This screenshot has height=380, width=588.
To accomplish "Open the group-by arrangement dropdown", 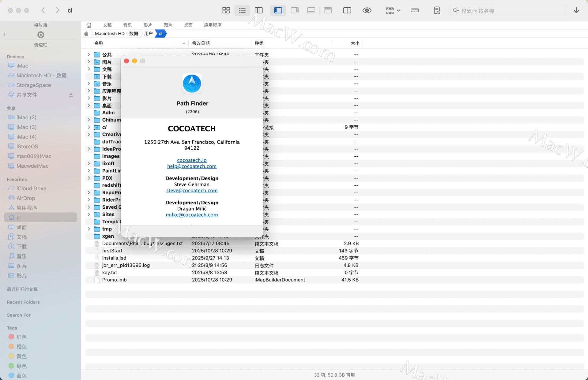I will [x=393, y=10].
